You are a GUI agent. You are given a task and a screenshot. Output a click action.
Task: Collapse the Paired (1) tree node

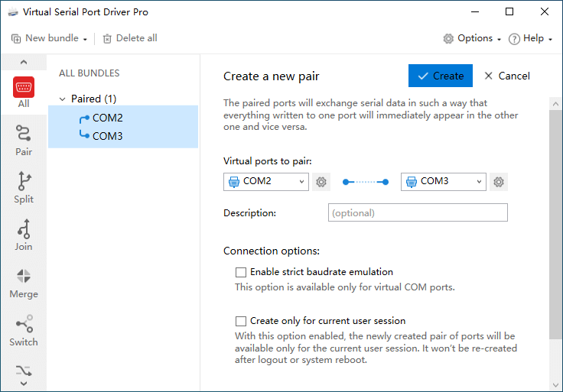point(62,99)
